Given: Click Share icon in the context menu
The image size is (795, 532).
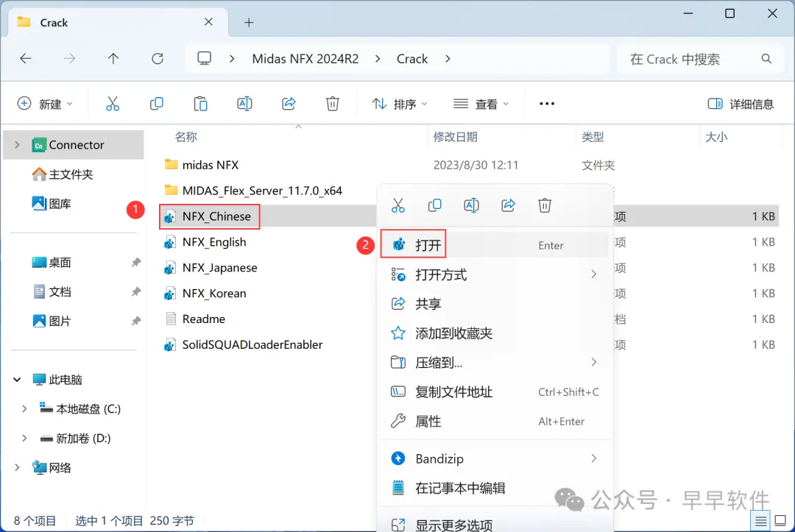Looking at the screenshot, I should point(508,206).
